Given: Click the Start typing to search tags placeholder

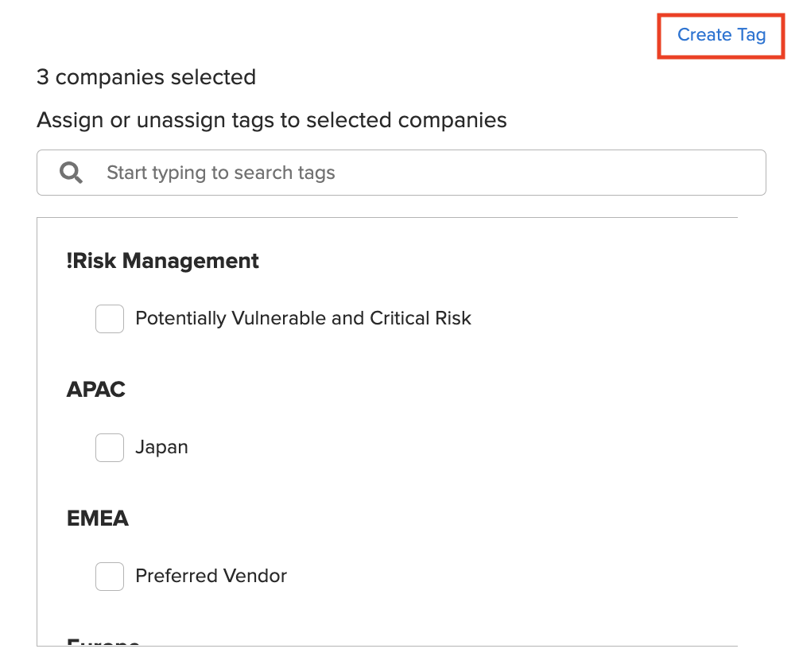Looking at the screenshot, I should (221, 173).
